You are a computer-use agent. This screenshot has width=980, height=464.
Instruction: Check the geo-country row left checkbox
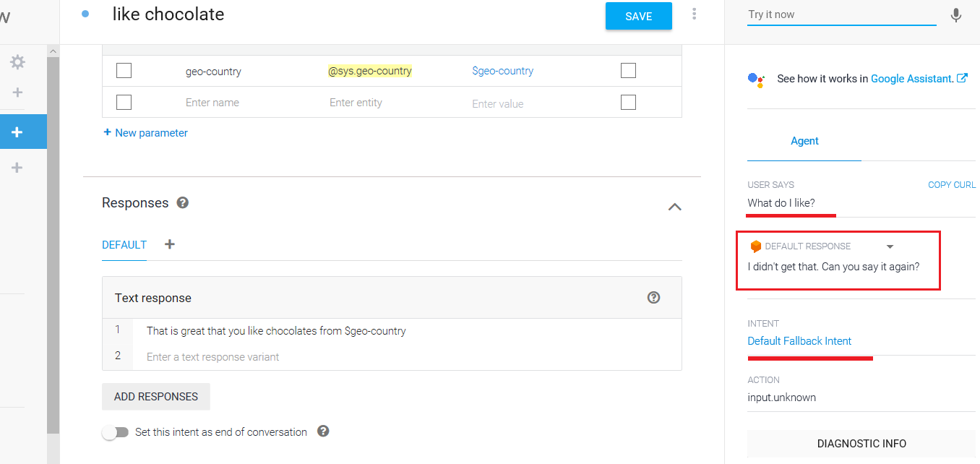coord(124,71)
